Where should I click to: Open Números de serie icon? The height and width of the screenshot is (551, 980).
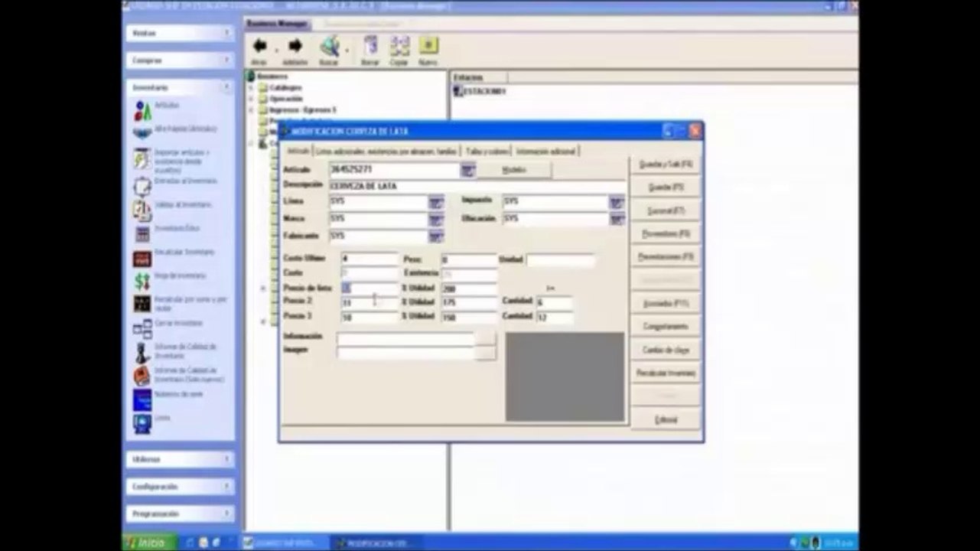[142, 400]
